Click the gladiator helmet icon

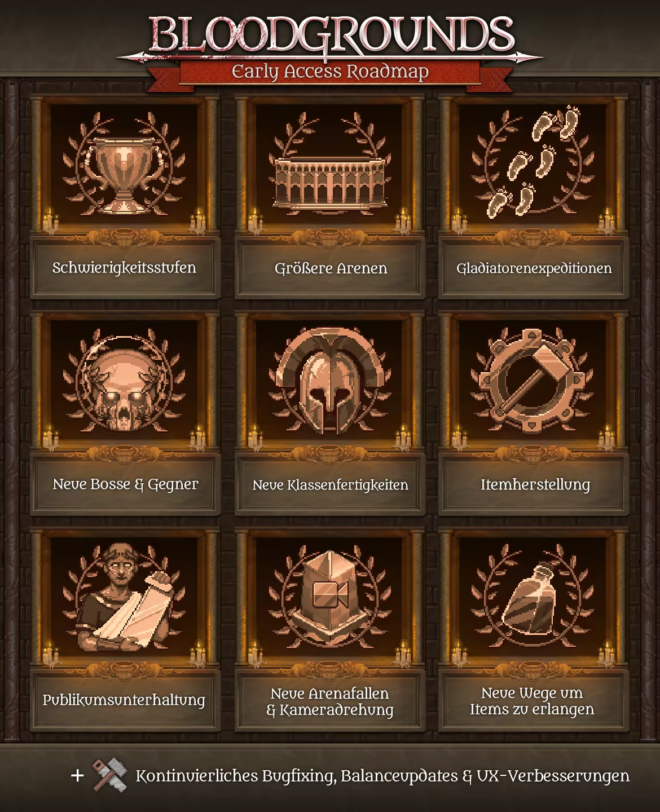[330, 383]
